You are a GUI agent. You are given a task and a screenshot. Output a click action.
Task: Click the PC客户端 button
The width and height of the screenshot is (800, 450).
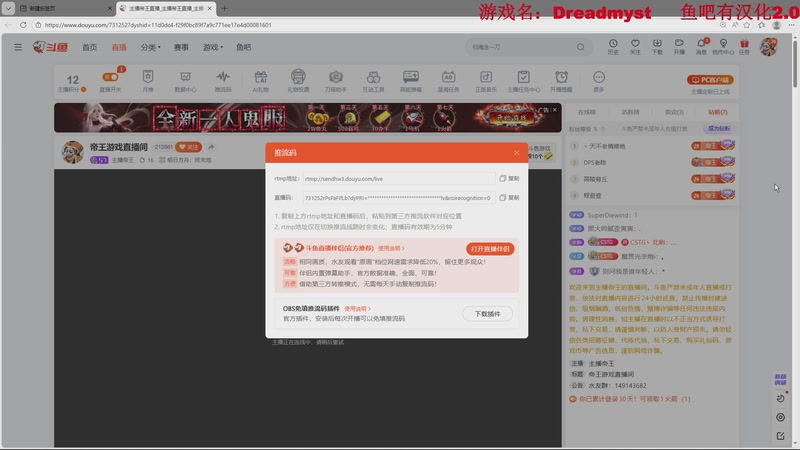pyautogui.click(x=710, y=80)
